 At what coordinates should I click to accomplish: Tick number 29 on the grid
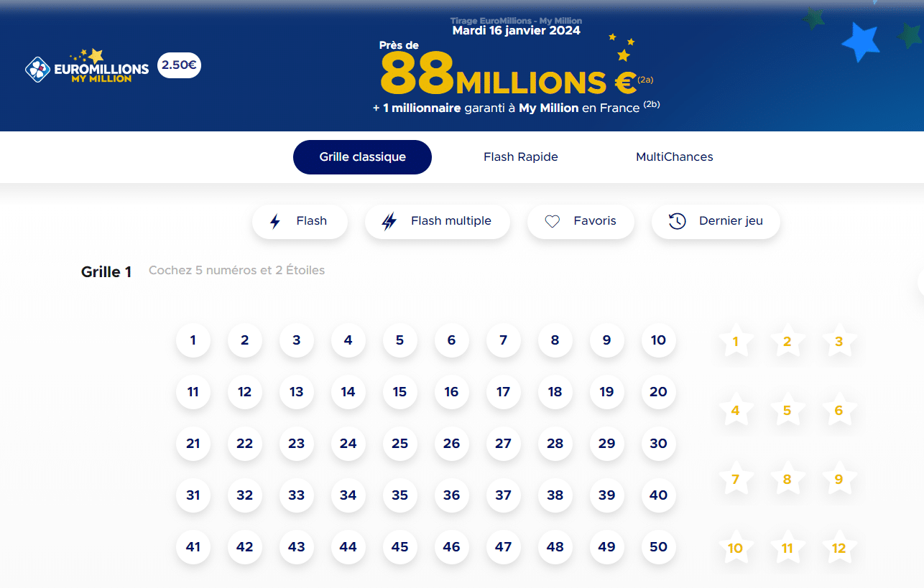607,444
